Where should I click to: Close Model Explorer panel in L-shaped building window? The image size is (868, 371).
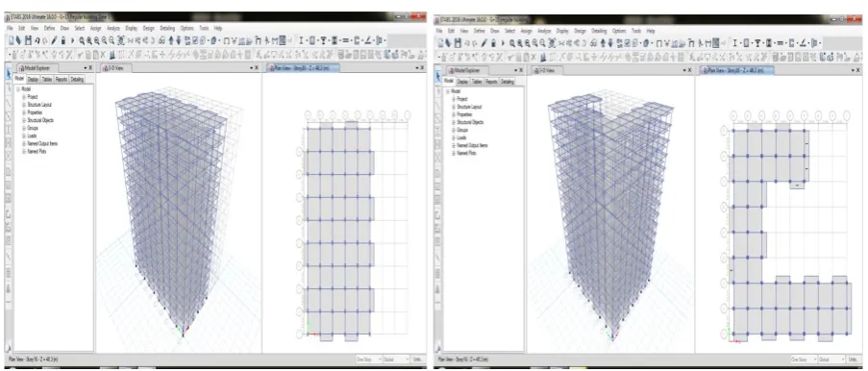tap(521, 70)
